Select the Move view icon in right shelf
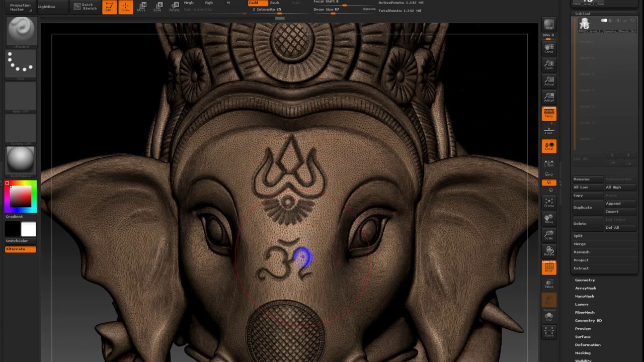This screenshot has width=644, height=362. 549,219
